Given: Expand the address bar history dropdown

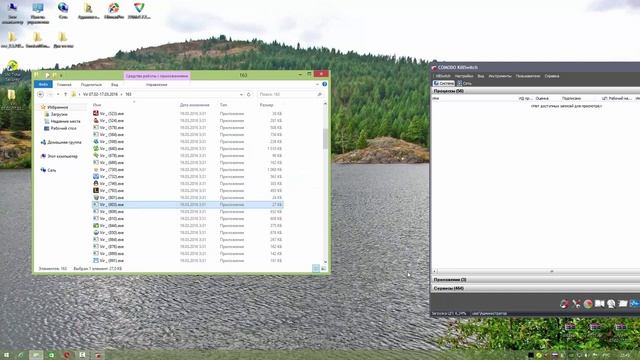Looking at the screenshot, I should [241, 94].
